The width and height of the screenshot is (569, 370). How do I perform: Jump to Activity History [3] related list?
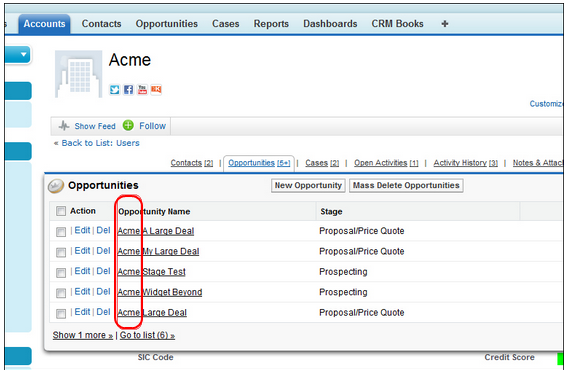[466, 163]
